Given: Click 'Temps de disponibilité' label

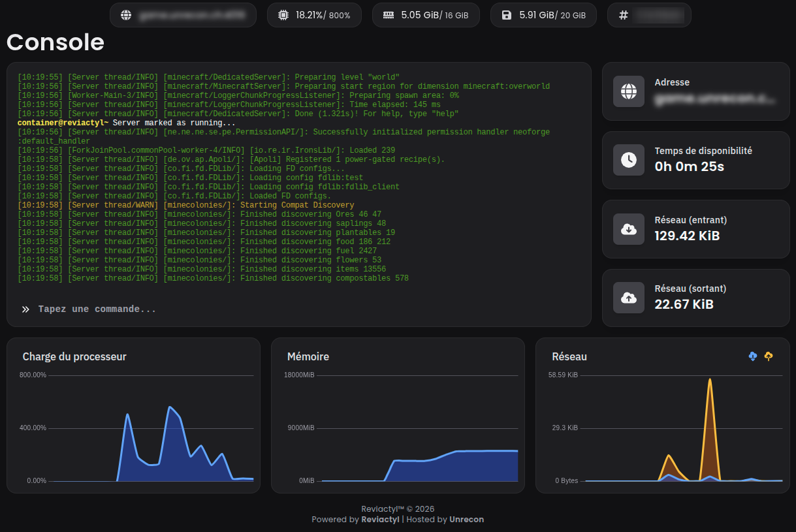Looking at the screenshot, I should coord(703,151).
